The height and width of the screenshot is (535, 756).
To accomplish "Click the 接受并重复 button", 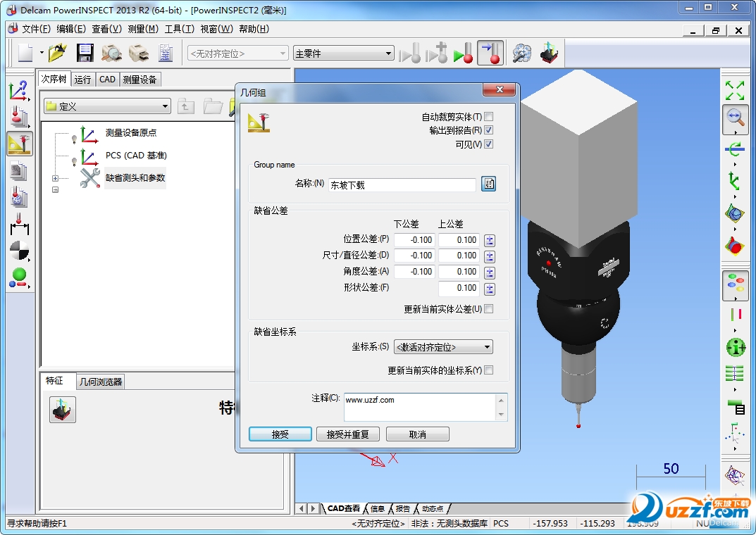I will [347, 434].
